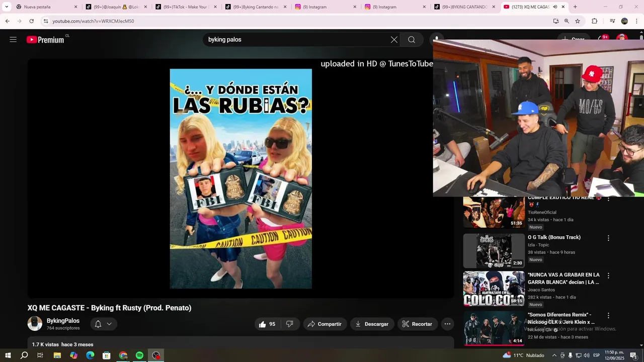This screenshot has height=362, width=644.
Task: Open the O G Talk (Bonus Track) title
Action: coord(554,237)
